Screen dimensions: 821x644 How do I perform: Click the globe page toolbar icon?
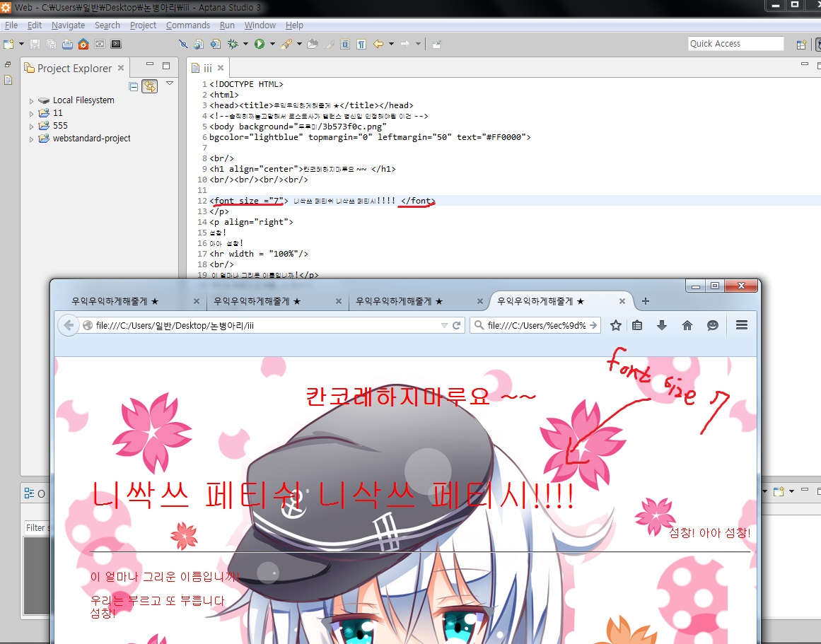[199, 44]
